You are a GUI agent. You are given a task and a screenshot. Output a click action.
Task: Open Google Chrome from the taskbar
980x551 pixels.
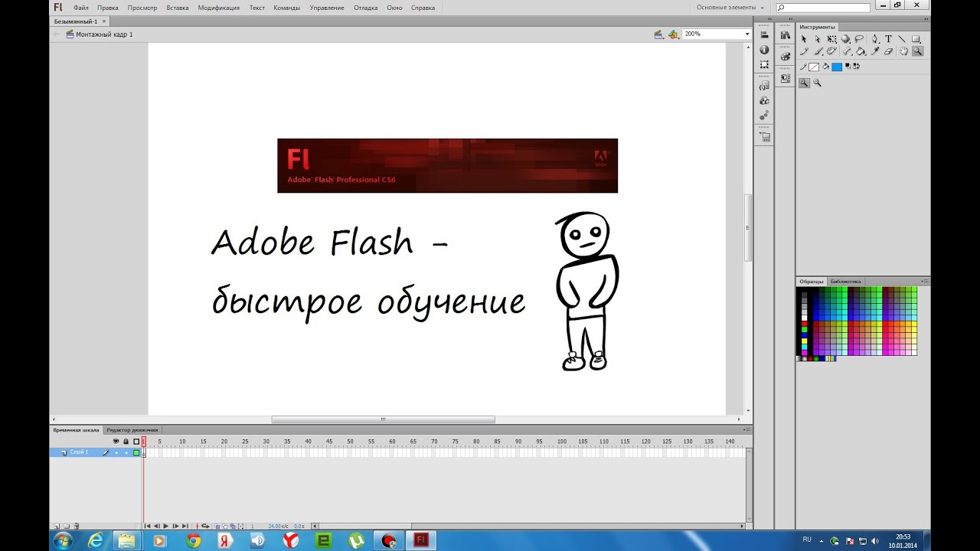pyautogui.click(x=193, y=540)
